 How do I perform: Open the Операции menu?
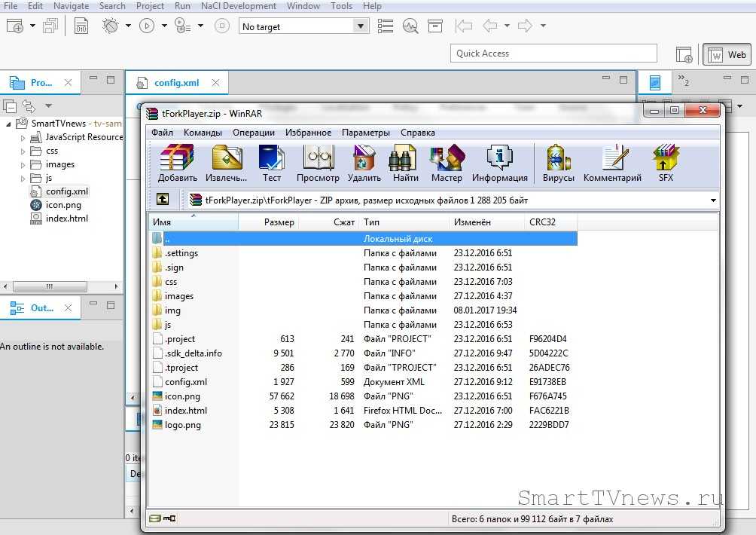(x=253, y=133)
